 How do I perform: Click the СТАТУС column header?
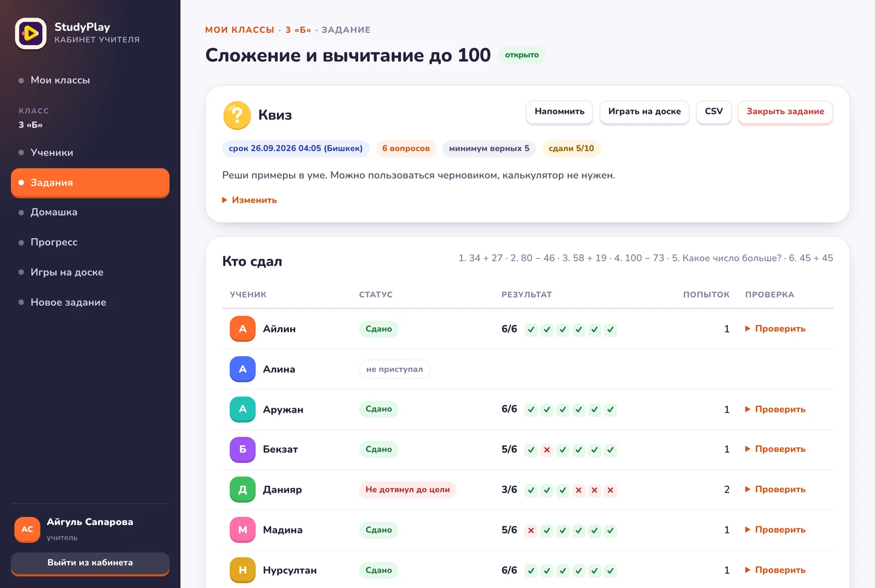[376, 295]
